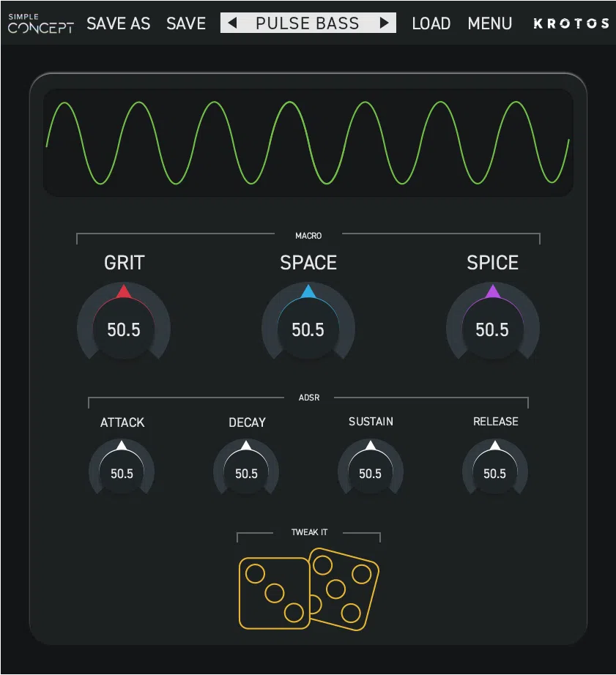Click SAVE AS to save a new preset
This screenshot has height=675, width=616.
(x=118, y=23)
